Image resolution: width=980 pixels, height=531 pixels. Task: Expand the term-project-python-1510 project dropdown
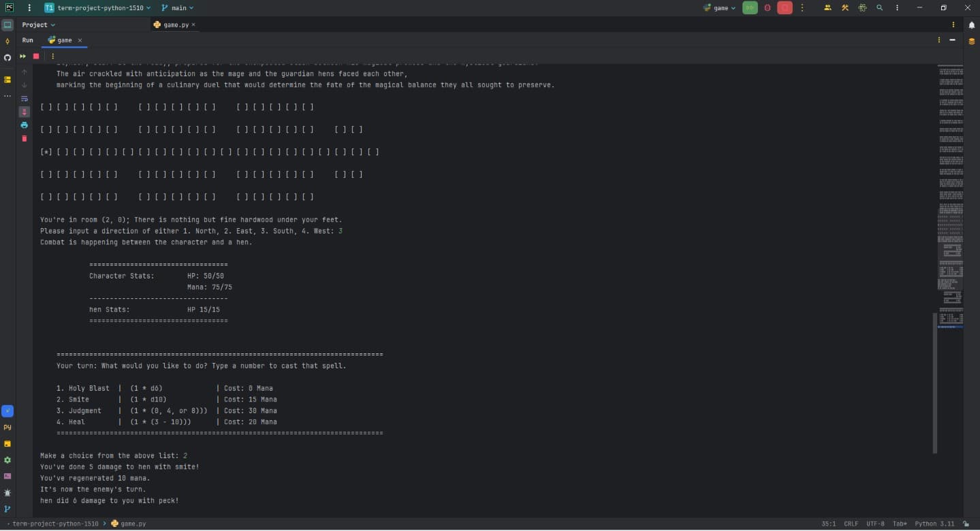pyautogui.click(x=97, y=8)
